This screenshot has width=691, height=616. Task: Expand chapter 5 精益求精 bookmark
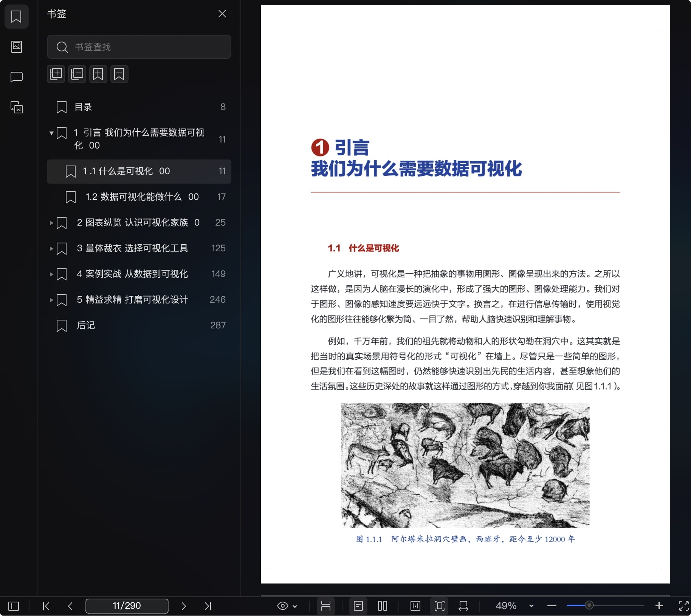coord(51,300)
